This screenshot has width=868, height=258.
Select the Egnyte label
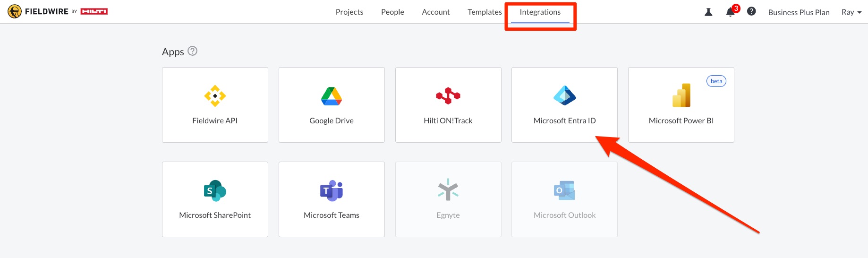448,215
